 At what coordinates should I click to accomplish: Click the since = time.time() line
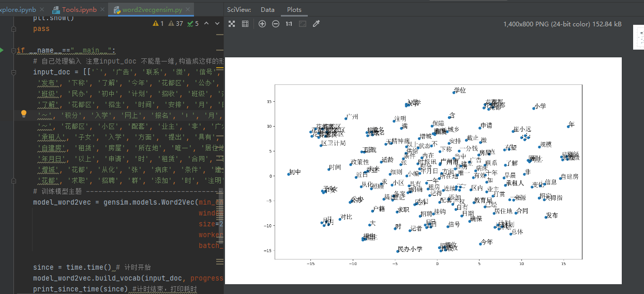[92, 267]
